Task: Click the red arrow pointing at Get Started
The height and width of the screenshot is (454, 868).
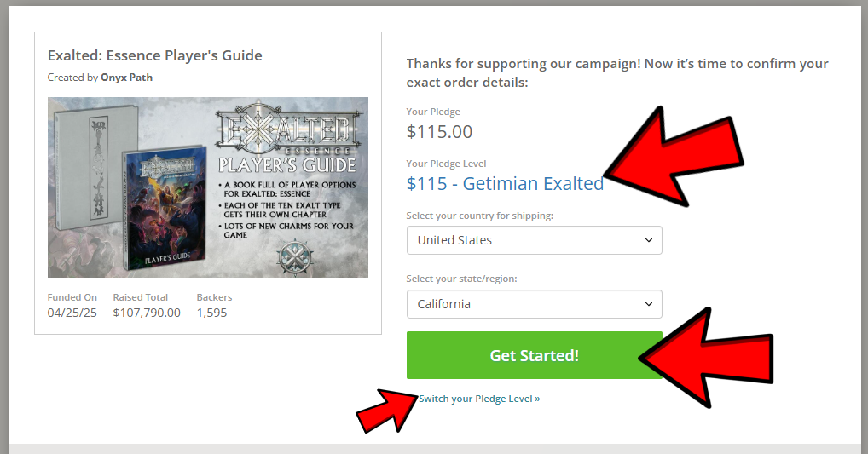Action: (708, 349)
